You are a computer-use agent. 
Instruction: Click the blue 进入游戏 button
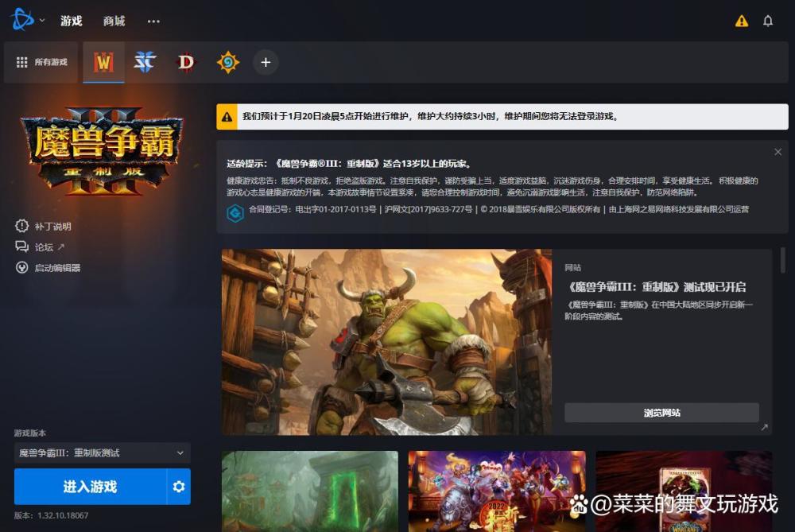[x=91, y=487]
